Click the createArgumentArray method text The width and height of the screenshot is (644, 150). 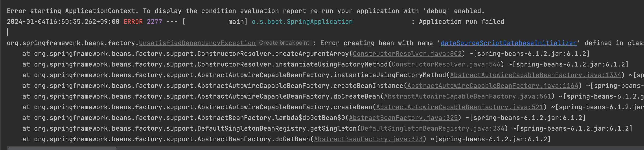[312, 54]
